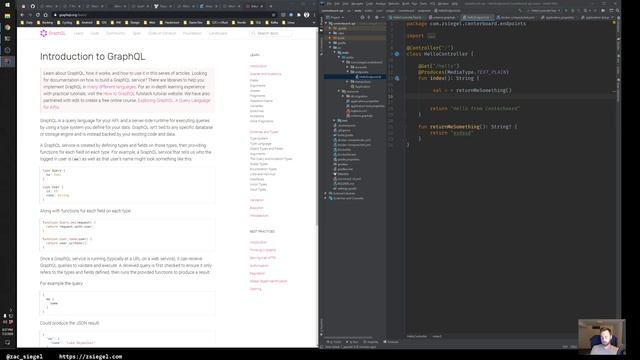
Task: Open 'Thinking in Graphs' sidebar link
Action: click(x=263, y=250)
